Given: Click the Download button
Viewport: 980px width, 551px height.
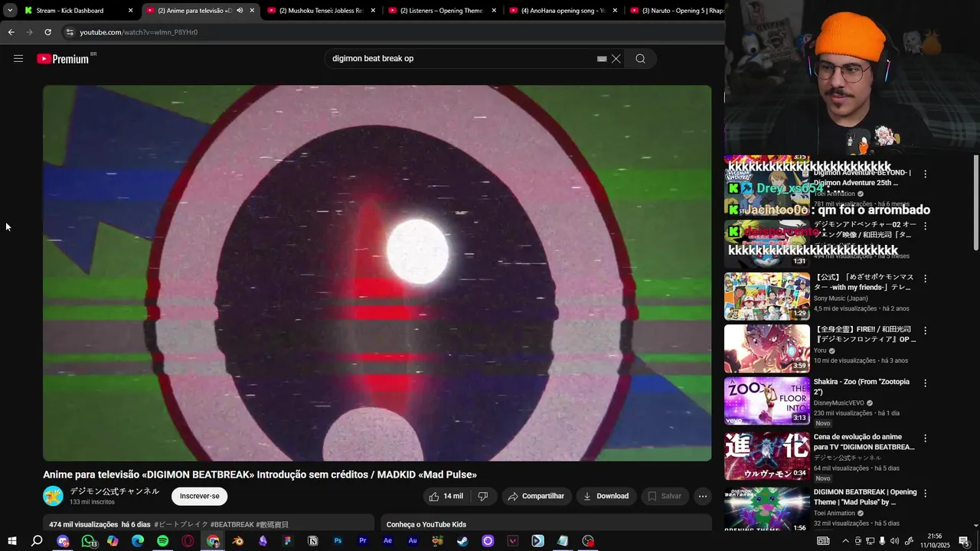Looking at the screenshot, I should [x=606, y=496].
